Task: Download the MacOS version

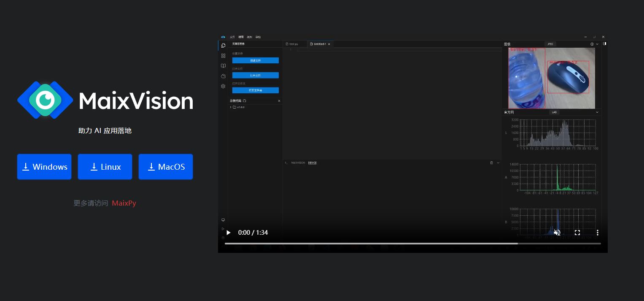Action: (x=166, y=167)
